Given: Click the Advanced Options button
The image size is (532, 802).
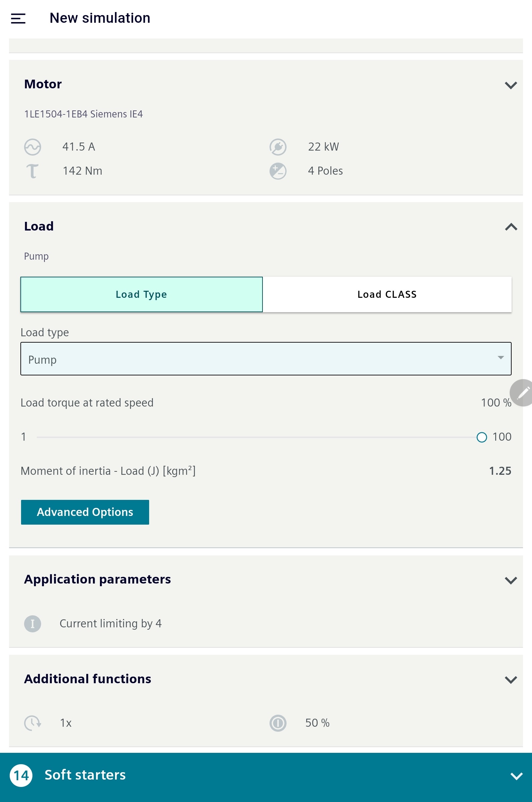Looking at the screenshot, I should point(85,512).
